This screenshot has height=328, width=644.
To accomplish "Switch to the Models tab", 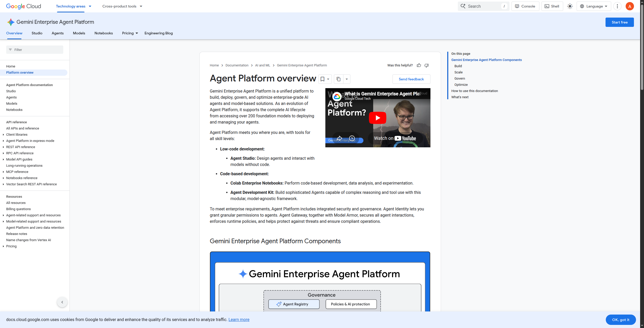I will pyautogui.click(x=79, y=33).
